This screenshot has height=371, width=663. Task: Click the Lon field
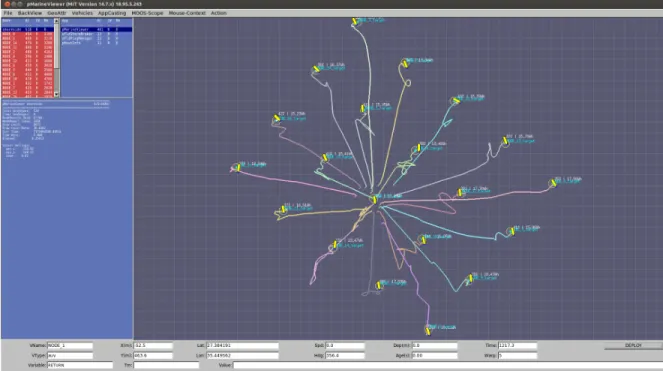click(242, 355)
